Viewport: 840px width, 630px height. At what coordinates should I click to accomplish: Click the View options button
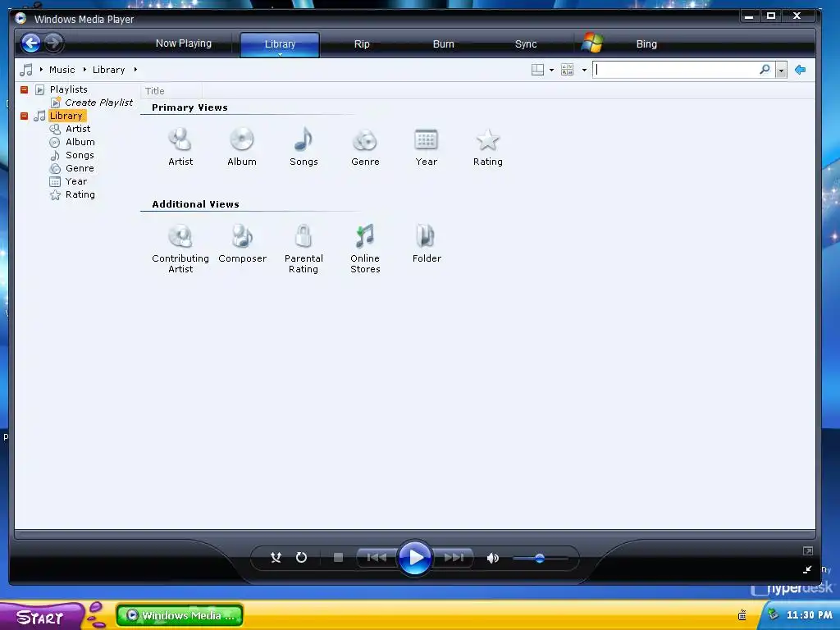pyautogui.click(x=567, y=70)
